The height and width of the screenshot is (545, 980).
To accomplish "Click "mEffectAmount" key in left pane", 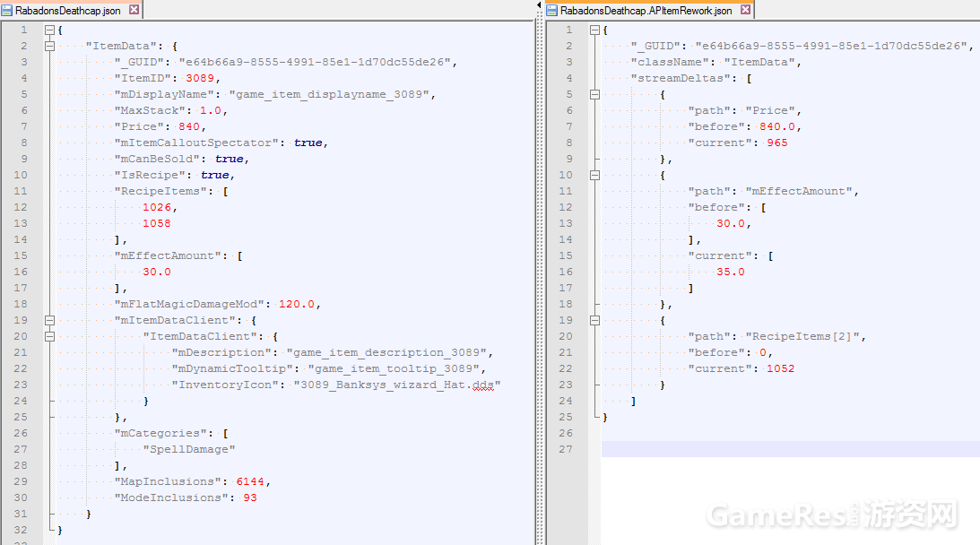I will pos(169,255).
